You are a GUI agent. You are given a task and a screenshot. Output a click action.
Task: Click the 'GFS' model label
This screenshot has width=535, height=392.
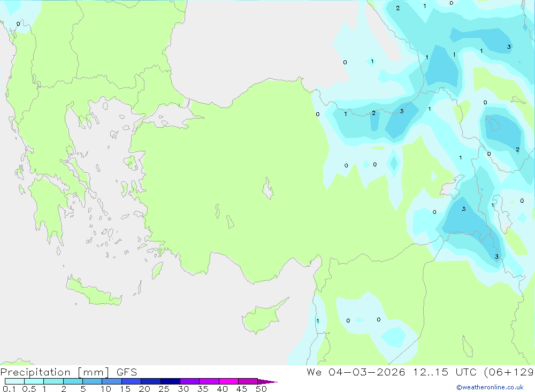click(x=127, y=372)
